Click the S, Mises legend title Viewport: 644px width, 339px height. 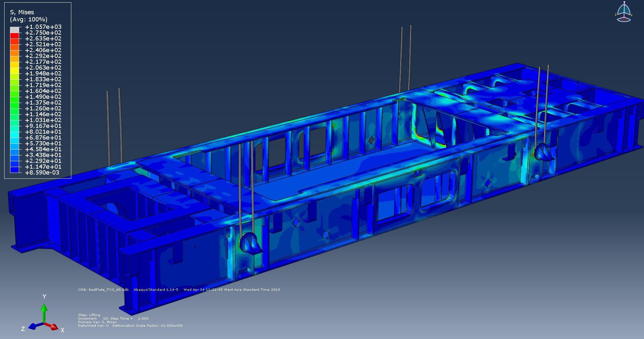(22, 12)
